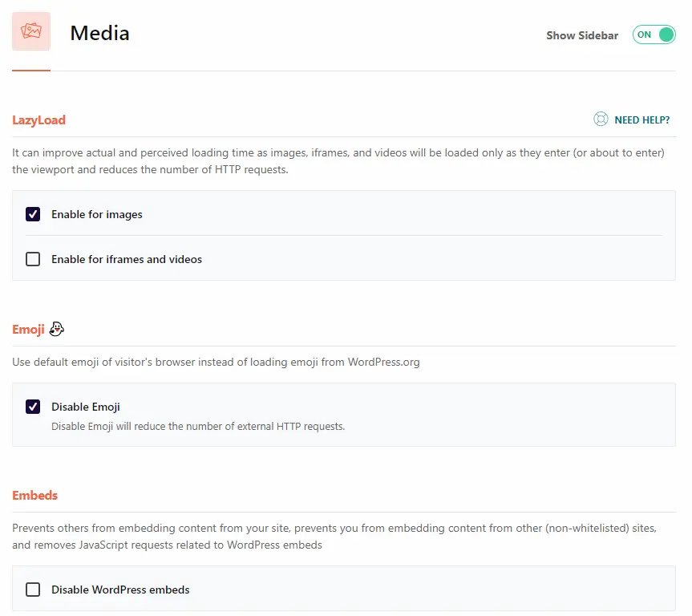692x616 pixels.
Task: Check Disable WordPress embeds checkbox
Action: tap(33, 590)
